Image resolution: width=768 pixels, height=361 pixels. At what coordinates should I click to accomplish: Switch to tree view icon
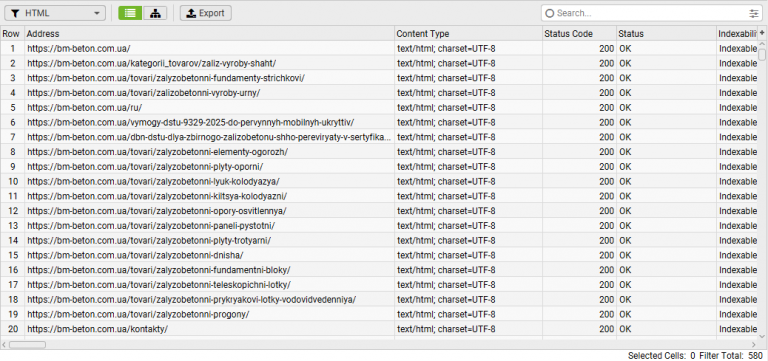point(155,13)
